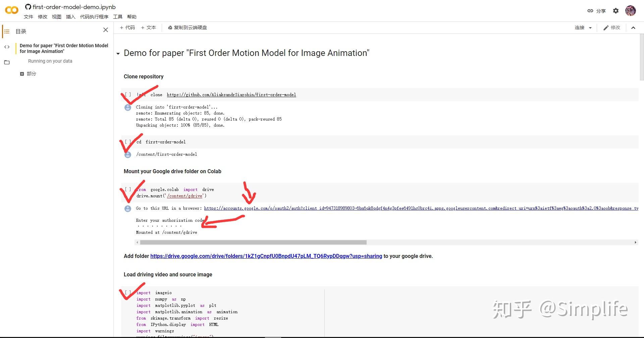Click the authorization code input field
Screen dimensions: 644x338
[x=159, y=226]
